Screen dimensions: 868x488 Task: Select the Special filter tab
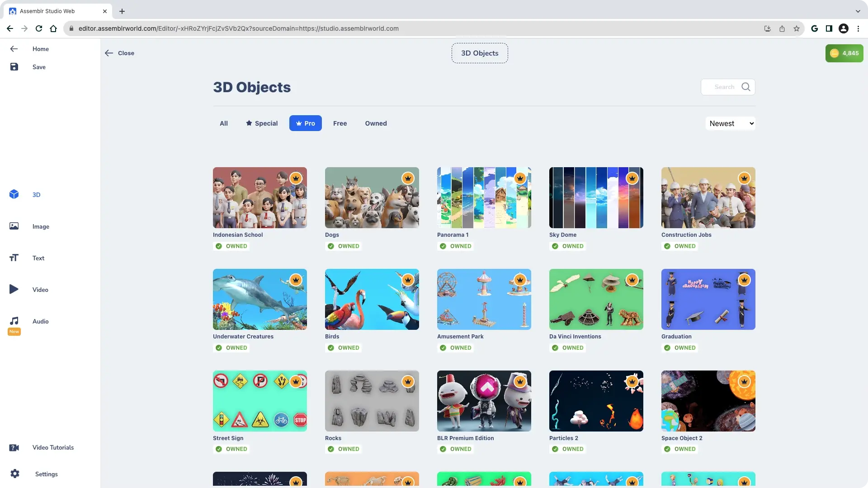262,123
